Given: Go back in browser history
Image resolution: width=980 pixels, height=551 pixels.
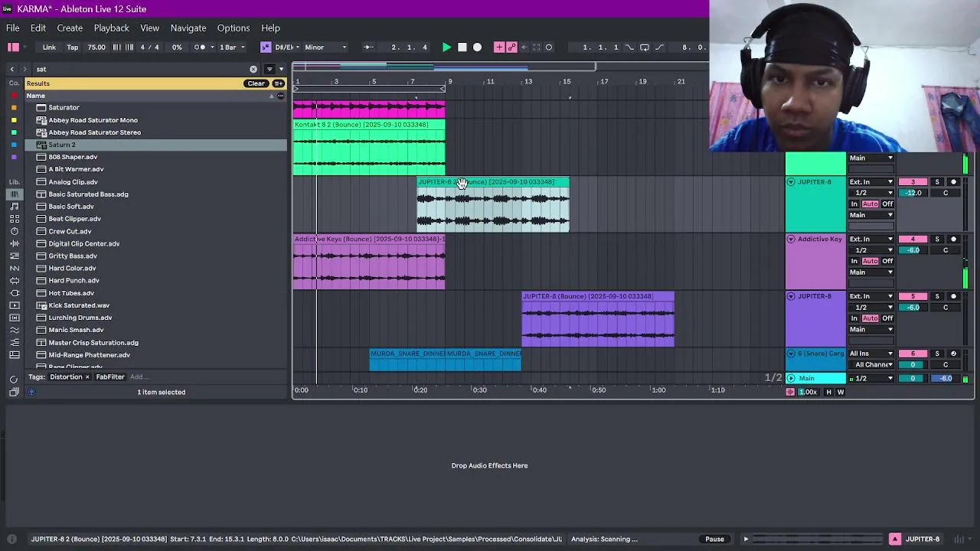Looking at the screenshot, I should click(x=11, y=69).
